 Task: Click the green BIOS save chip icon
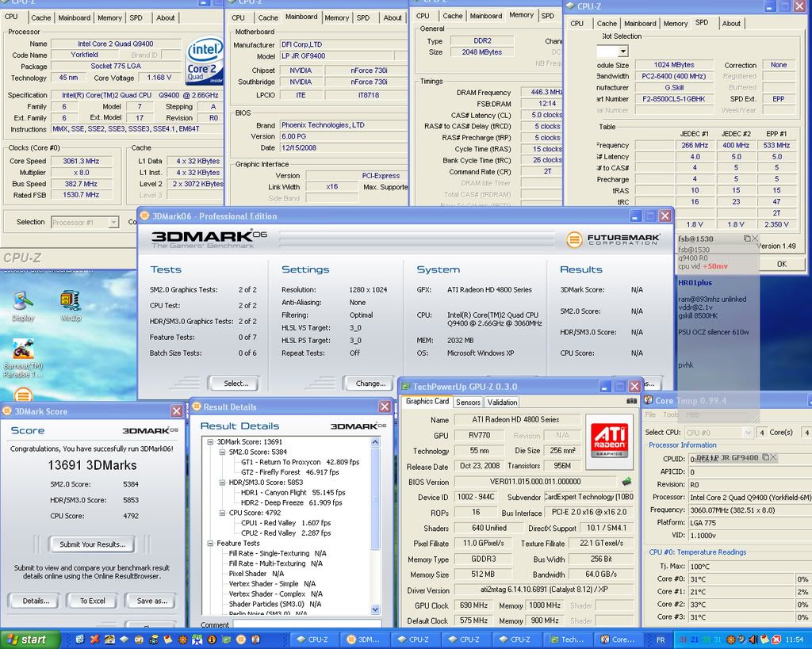pyautogui.click(x=626, y=481)
